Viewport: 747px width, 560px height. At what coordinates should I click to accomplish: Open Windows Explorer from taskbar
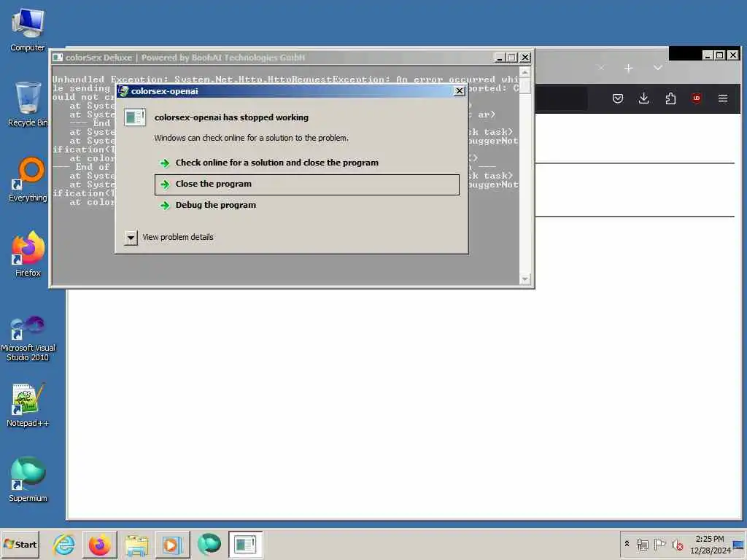click(136, 544)
